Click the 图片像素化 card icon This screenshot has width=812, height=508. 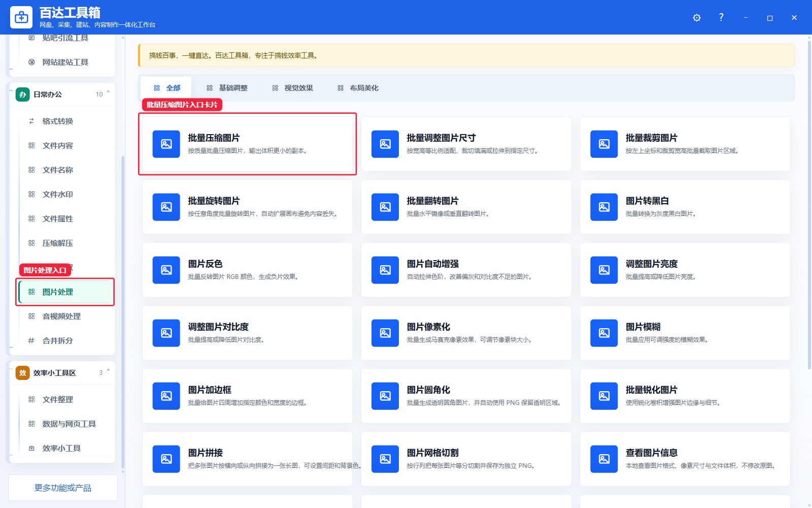click(385, 333)
